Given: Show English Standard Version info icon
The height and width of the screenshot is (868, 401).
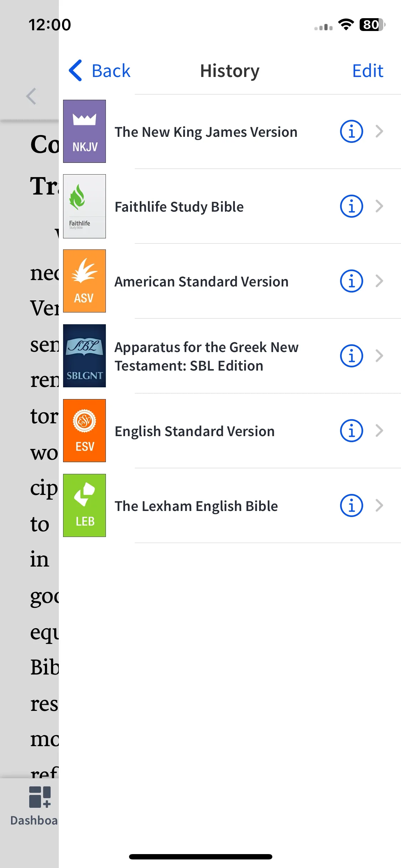Looking at the screenshot, I should click(x=351, y=431).
